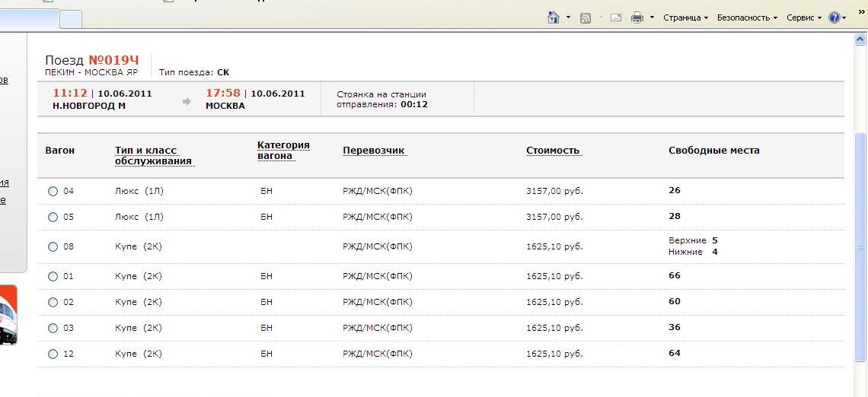Open the Help dropdown arrow

point(844,17)
